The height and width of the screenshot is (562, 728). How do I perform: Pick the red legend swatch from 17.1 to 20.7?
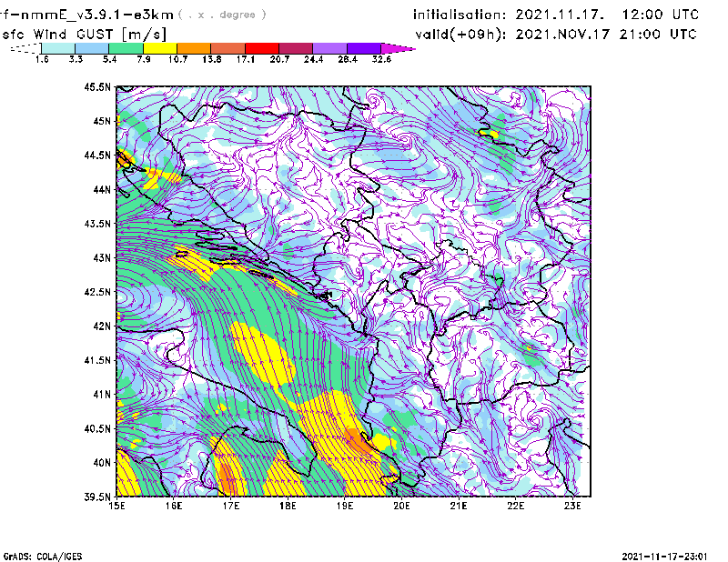tap(262, 48)
